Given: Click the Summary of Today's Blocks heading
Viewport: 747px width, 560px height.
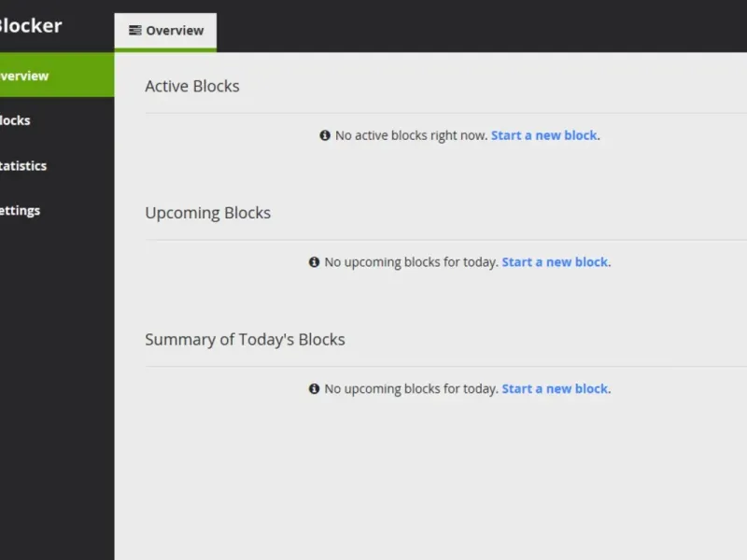Looking at the screenshot, I should click(245, 340).
